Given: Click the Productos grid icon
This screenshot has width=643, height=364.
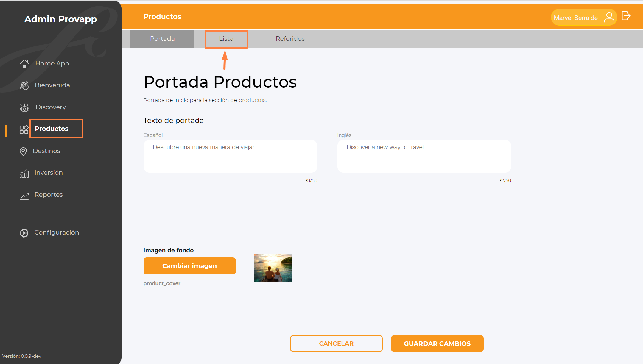Looking at the screenshot, I should click(x=24, y=129).
